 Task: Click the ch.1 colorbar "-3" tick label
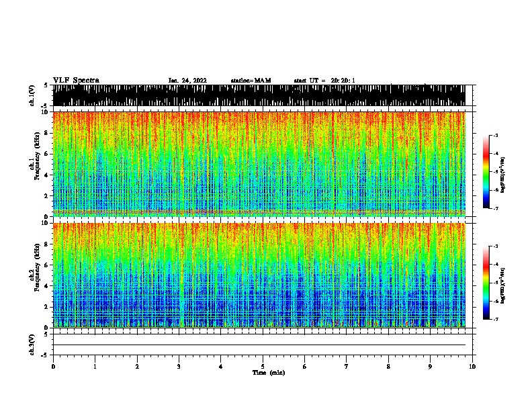point(495,135)
